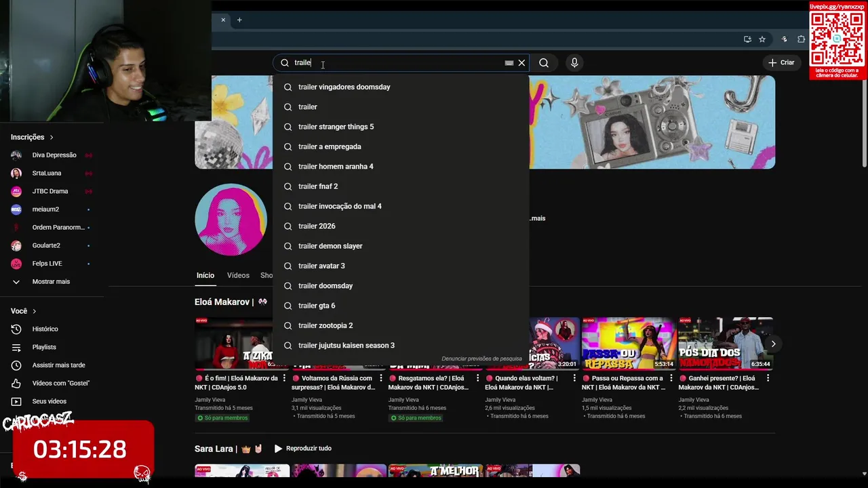Expand the Você section chevron
Viewport: 868px width, 488px height.
34,311
